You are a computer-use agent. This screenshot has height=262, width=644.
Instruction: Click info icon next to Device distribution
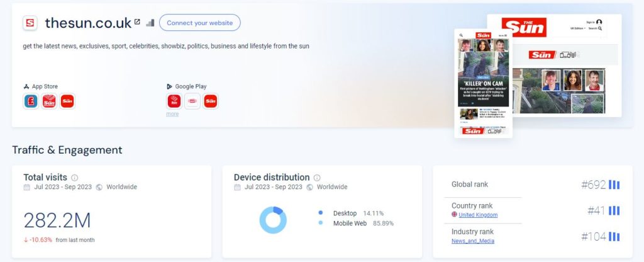(x=317, y=178)
